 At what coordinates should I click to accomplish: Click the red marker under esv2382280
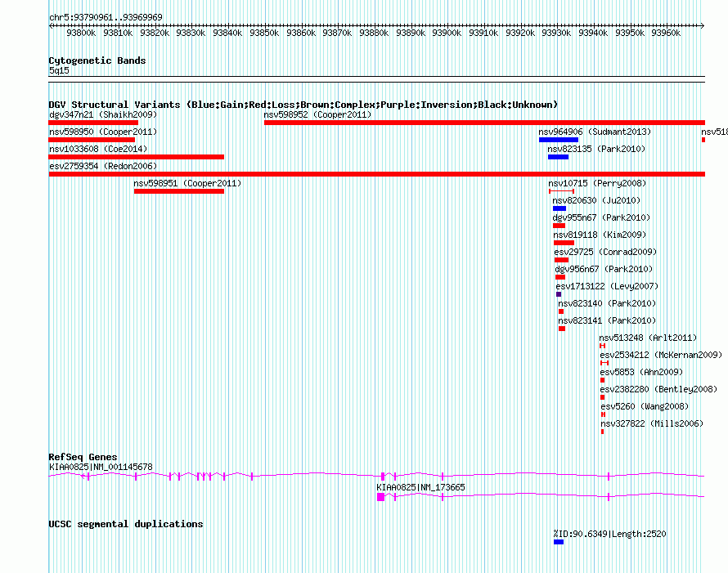[x=603, y=397]
